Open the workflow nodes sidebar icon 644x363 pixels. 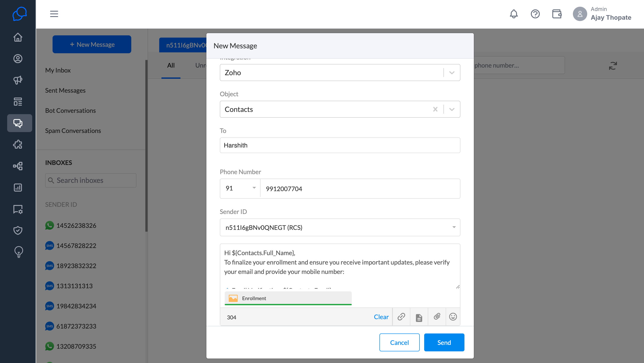[18, 166]
